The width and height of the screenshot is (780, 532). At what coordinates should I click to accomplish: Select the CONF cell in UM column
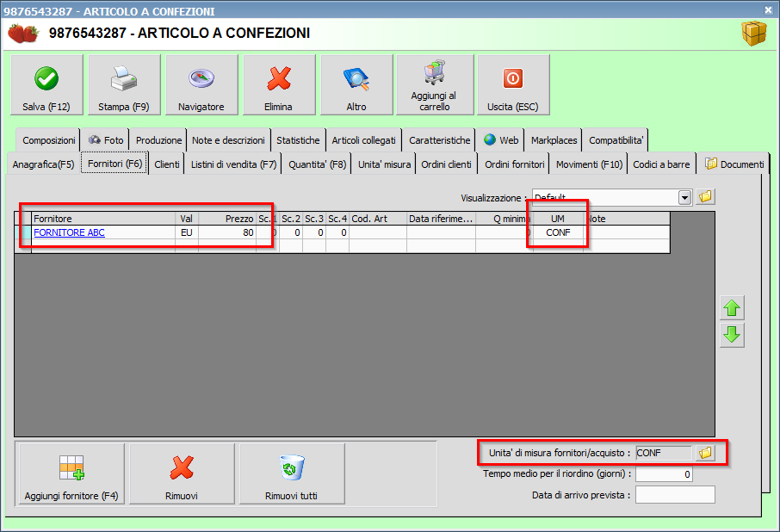click(x=558, y=232)
